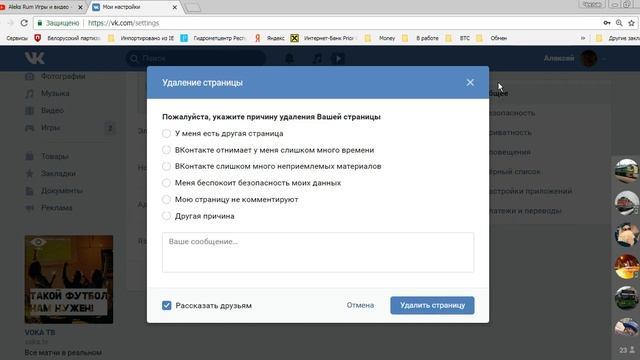Open the "Импортировано из IE" bookmark folder

coord(141,38)
